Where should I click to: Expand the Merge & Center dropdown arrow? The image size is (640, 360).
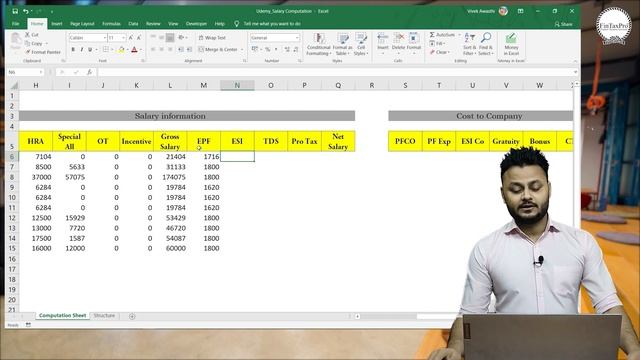tap(242, 49)
